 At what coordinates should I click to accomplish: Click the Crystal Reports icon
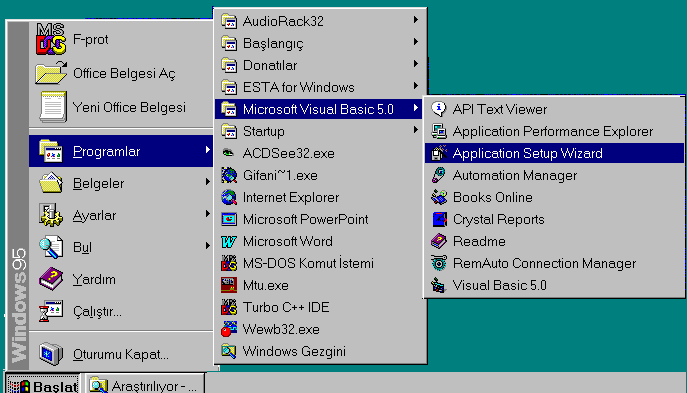439,219
